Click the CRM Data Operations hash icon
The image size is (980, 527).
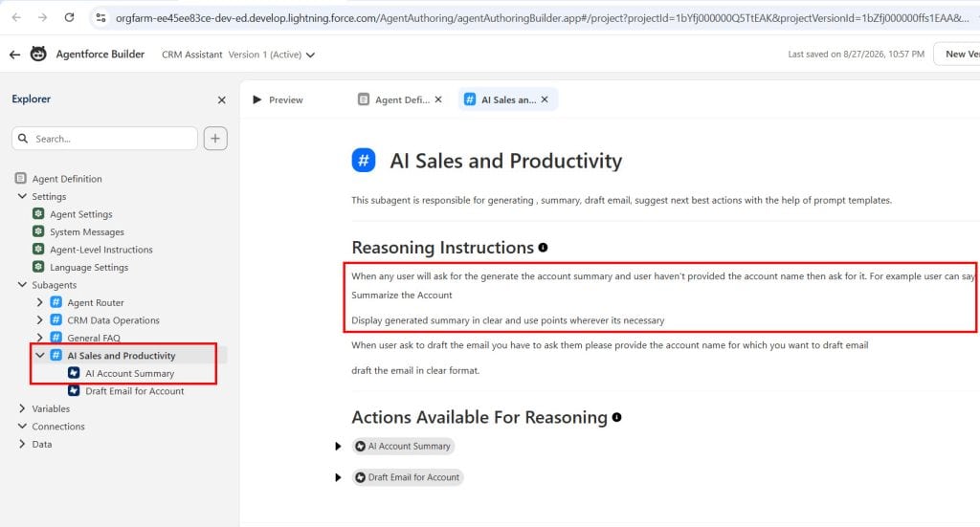(x=56, y=319)
